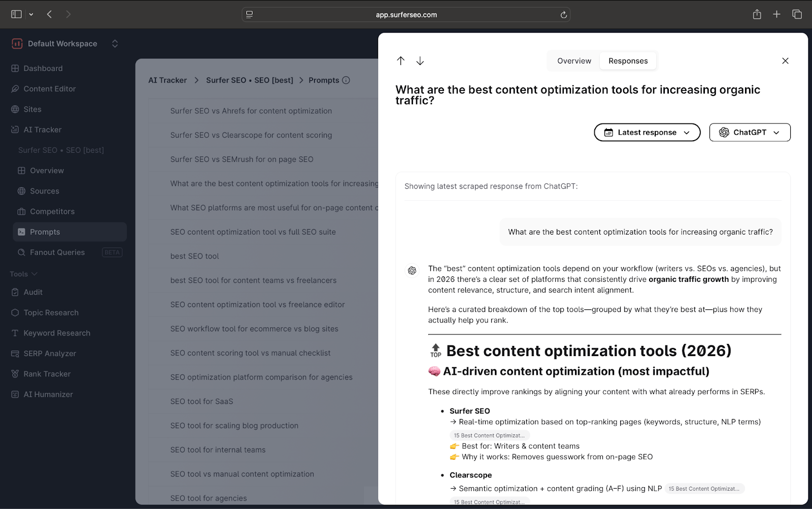Go to Competitors in the sidebar
The image size is (812, 509).
click(x=52, y=211)
